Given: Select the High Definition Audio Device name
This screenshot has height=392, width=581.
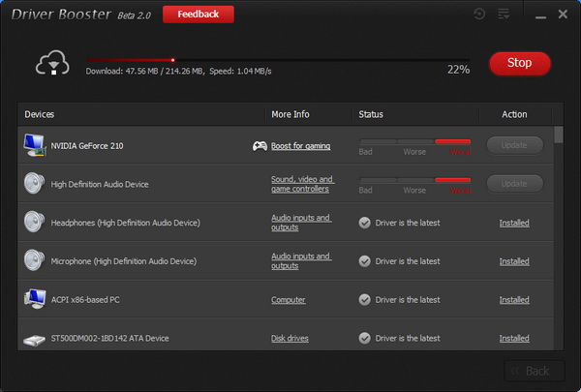Looking at the screenshot, I should [100, 185].
